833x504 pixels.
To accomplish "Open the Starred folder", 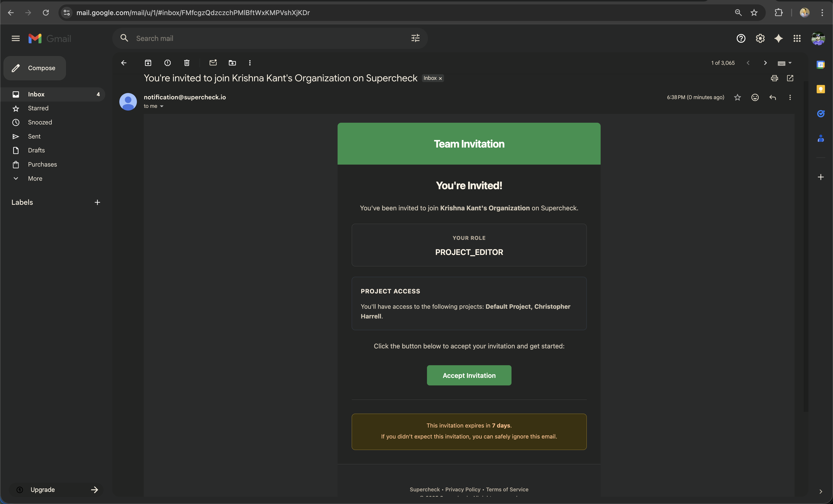I will pos(38,108).
